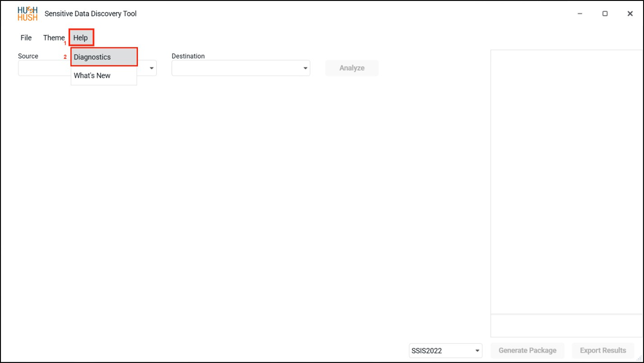Image resolution: width=644 pixels, height=363 pixels.
Task: Click the Generate Package button
Action: pos(527,350)
